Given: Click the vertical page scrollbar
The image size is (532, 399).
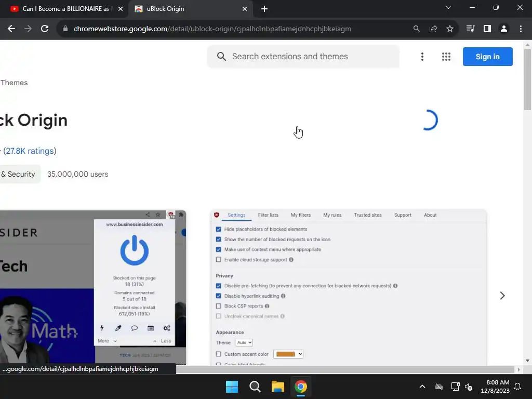Looking at the screenshot, I should coord(527,79).
